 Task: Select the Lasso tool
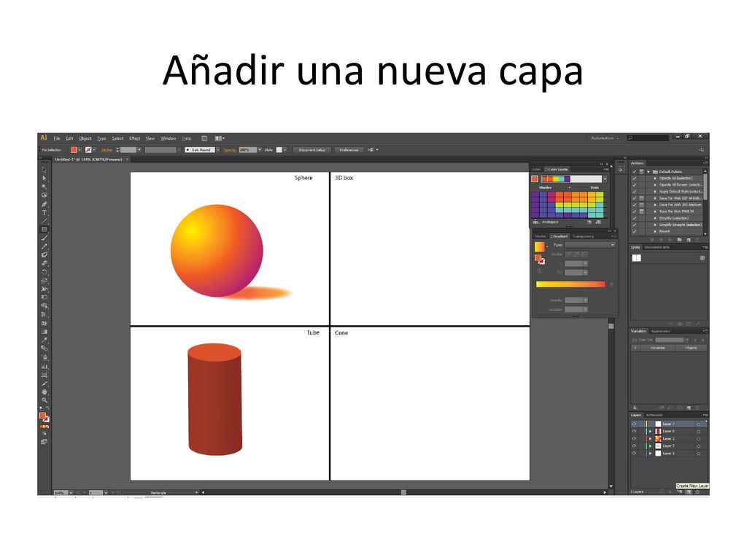pos(44,195)
